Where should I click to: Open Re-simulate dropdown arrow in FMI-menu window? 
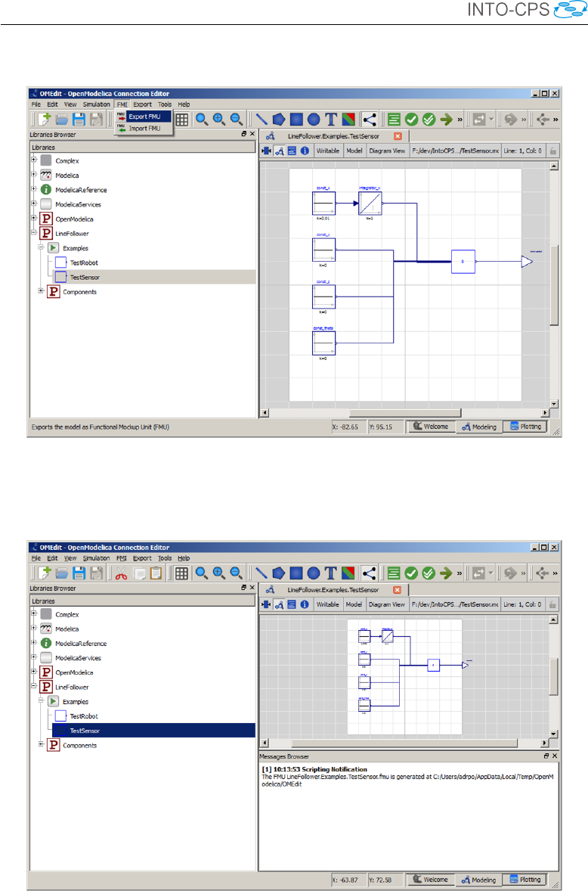point(491,120)
